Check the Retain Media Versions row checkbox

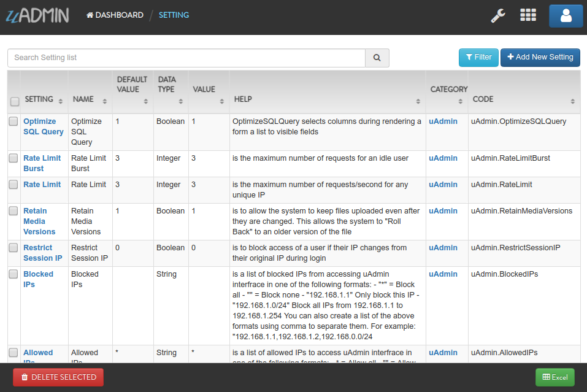coord(13,211)
